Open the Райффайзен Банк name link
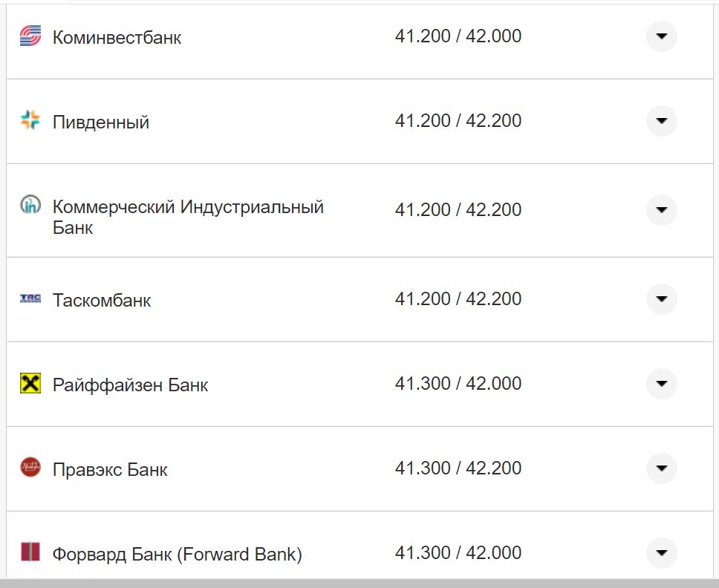The width and height of the screenshot is (719, 588). click(x=129, y=384)
